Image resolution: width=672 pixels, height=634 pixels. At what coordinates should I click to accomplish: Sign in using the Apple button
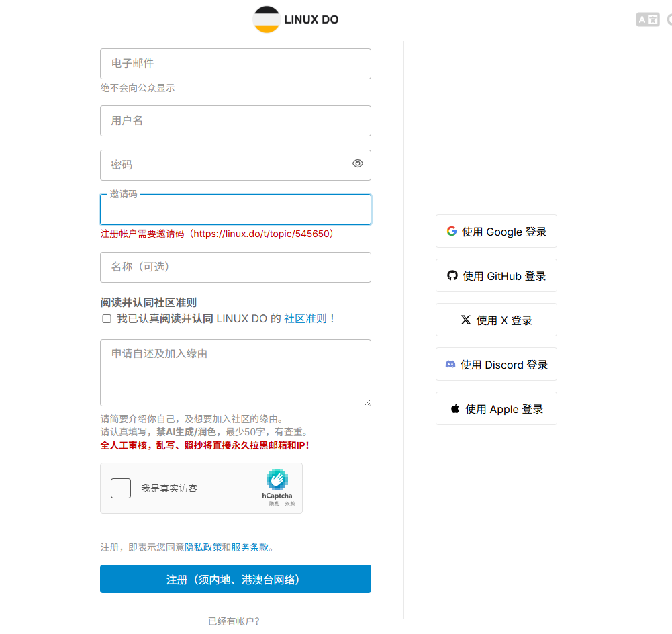[x=496, y=409]
